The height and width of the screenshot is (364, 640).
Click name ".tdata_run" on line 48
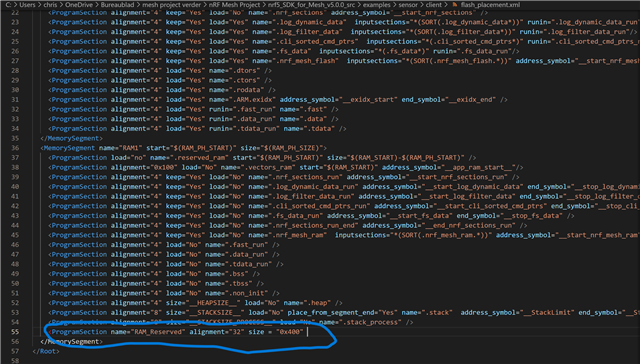[250, 264]
